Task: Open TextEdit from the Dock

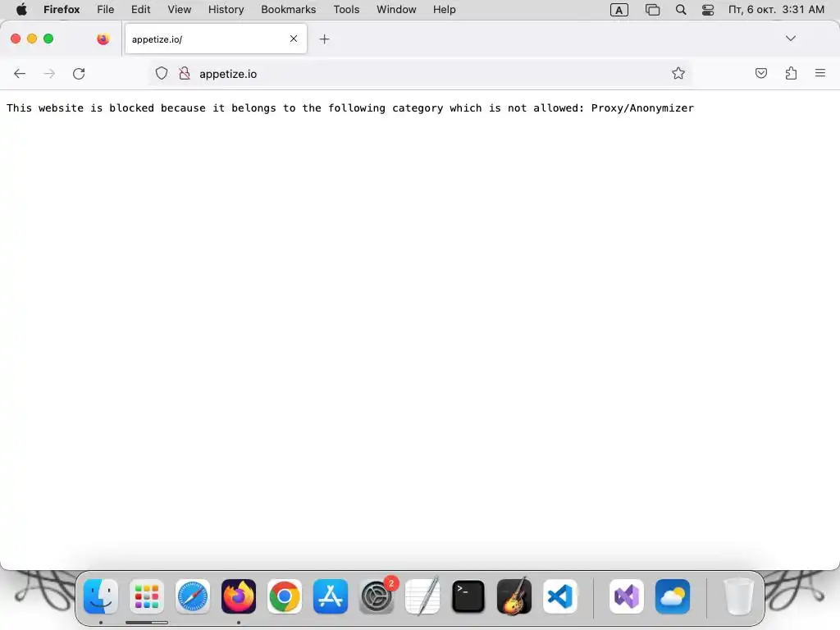Action: pyautogui.click(x=422, y=596)
